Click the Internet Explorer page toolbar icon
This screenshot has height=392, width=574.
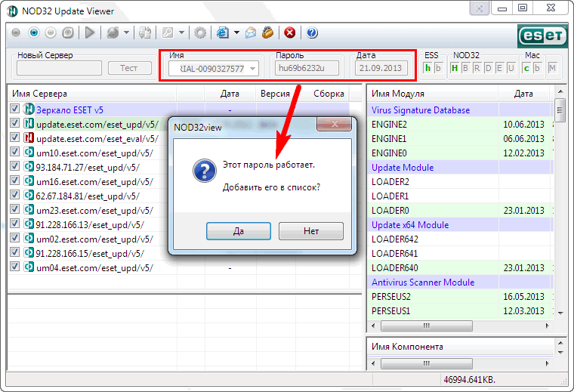coord(223,33)
